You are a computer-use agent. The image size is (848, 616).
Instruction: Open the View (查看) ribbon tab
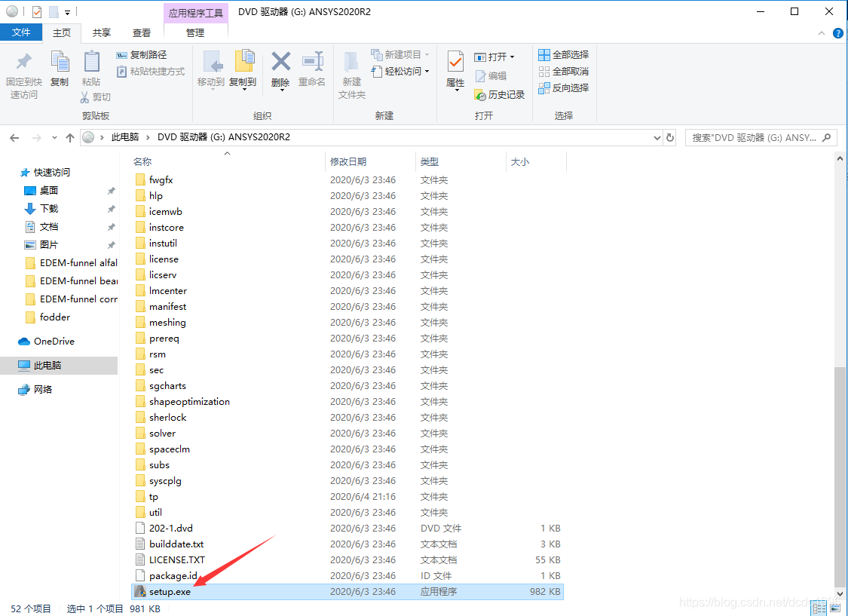[142, 32]
